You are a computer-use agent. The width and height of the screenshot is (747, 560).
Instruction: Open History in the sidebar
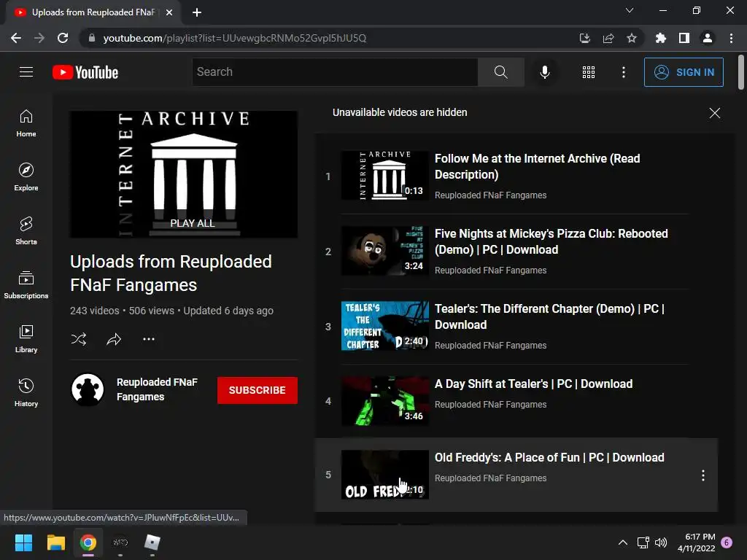click(x=26, y=393)
